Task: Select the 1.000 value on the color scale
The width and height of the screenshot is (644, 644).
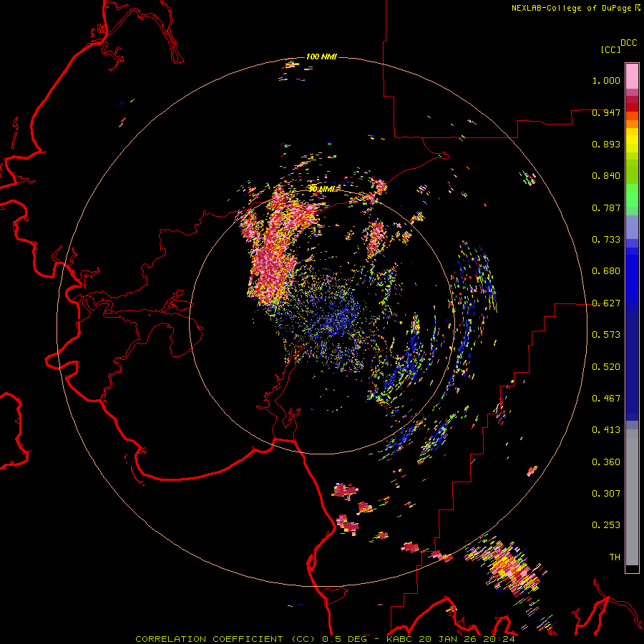Action: pyautogui.click(x=606, y=80)
